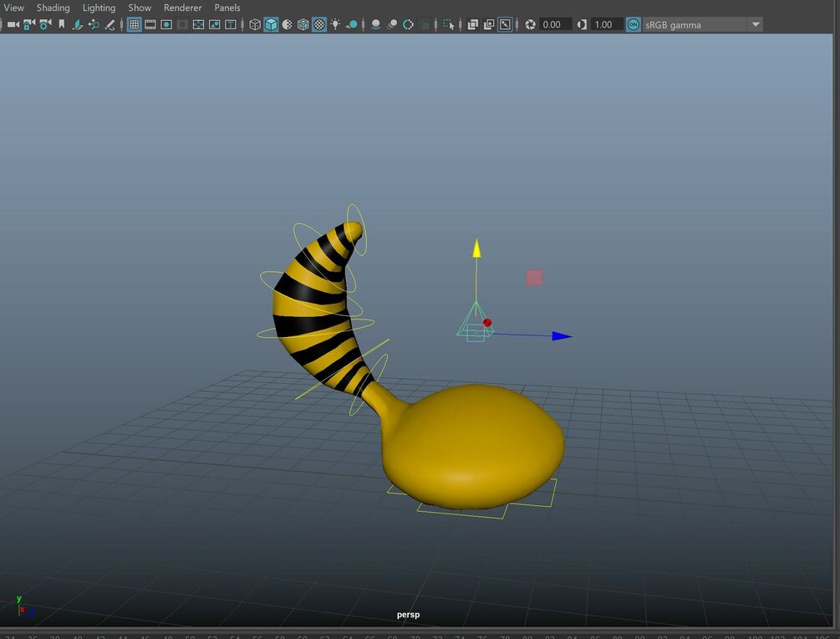Open the Lighting menu
The image size is (840, 639).
tap(99, 8)
